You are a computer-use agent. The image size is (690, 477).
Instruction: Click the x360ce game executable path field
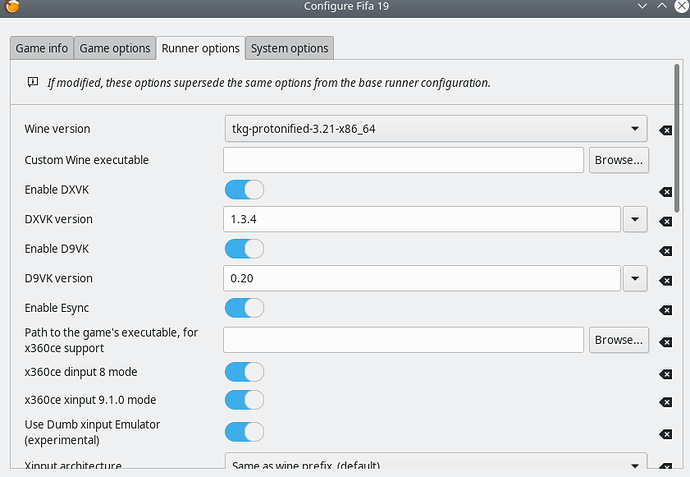pos(404,340)
